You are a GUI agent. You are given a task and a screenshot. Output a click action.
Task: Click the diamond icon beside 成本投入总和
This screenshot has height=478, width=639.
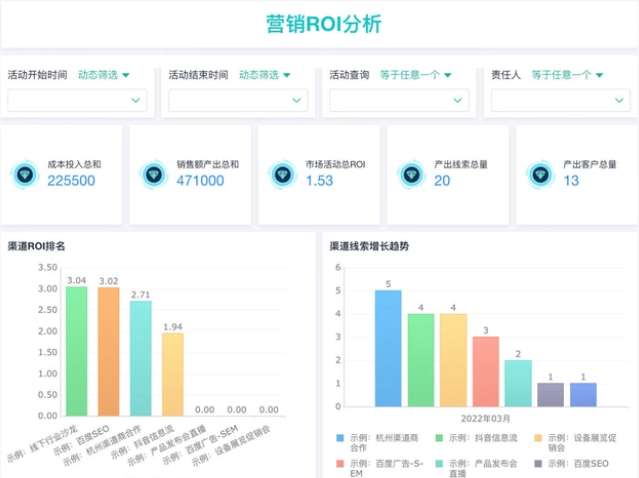click(25, 175)
